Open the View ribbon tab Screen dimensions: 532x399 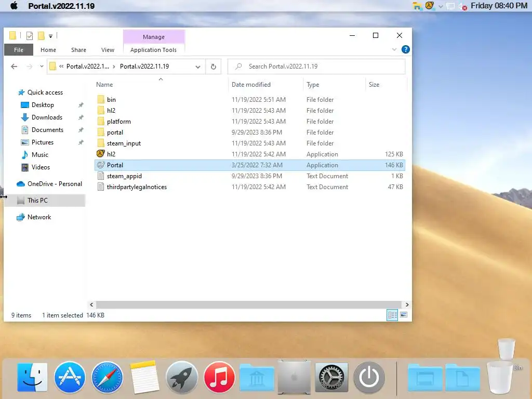coord(108,50)
